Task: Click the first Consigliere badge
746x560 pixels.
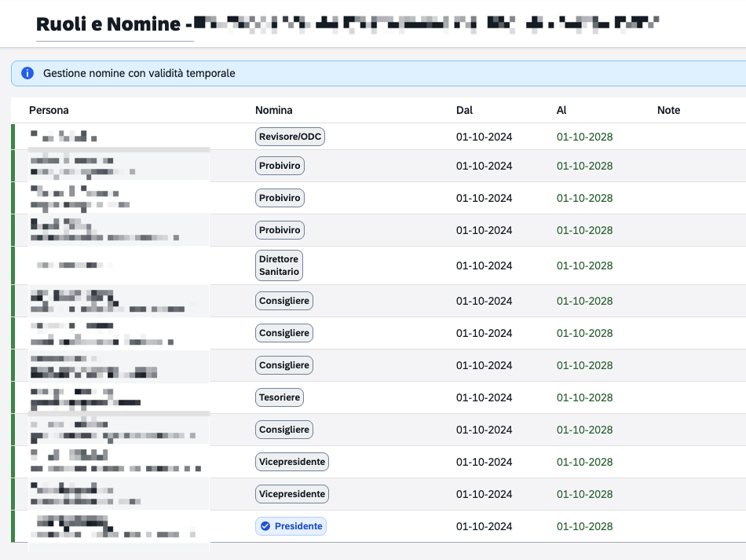Action: (284, 301)
